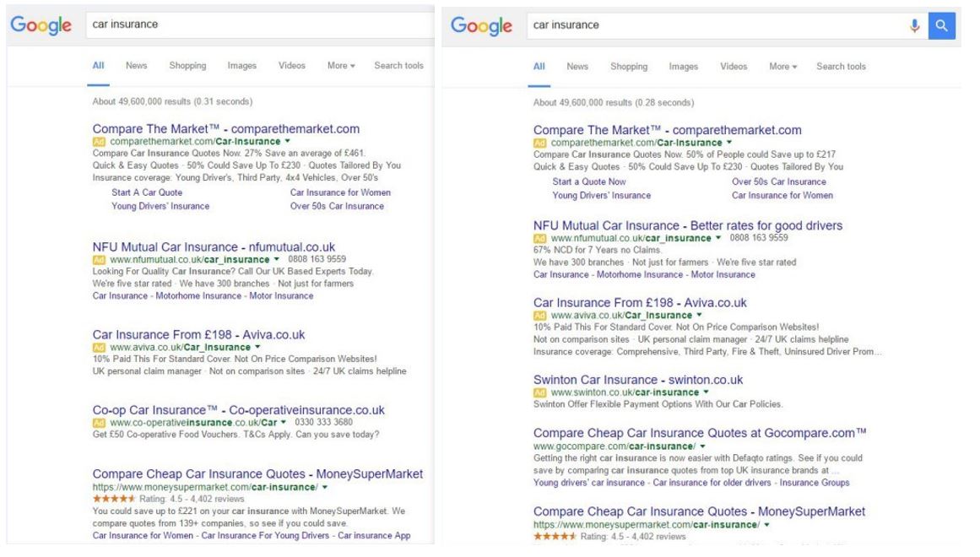The height and width of the screenshot is (557, 980).
Task: Click the Ad badge beside Co-operative insurance URL
Action: (99, 423)
